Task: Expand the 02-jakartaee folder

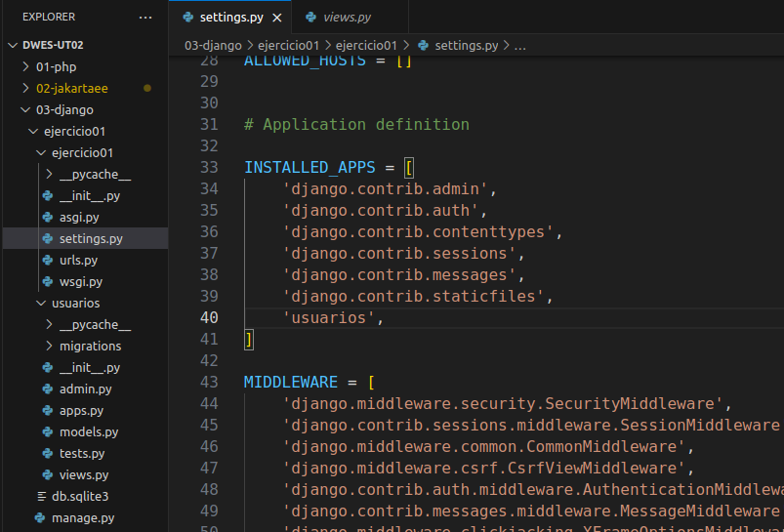Action: point(71,88)
